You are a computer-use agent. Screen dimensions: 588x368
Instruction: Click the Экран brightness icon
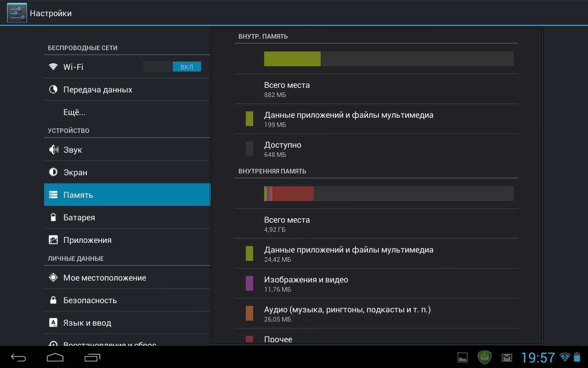(x=54, y=172)
